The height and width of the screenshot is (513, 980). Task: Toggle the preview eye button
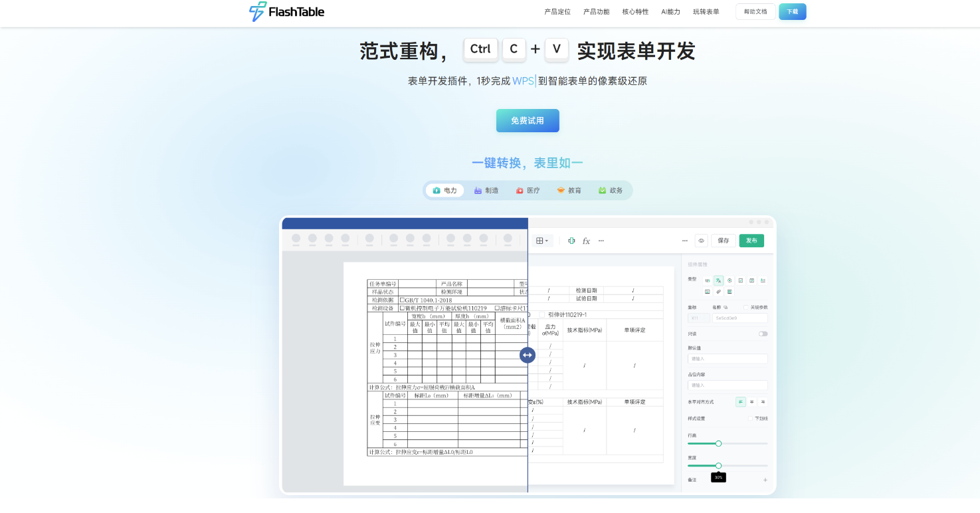coord(701,241)
